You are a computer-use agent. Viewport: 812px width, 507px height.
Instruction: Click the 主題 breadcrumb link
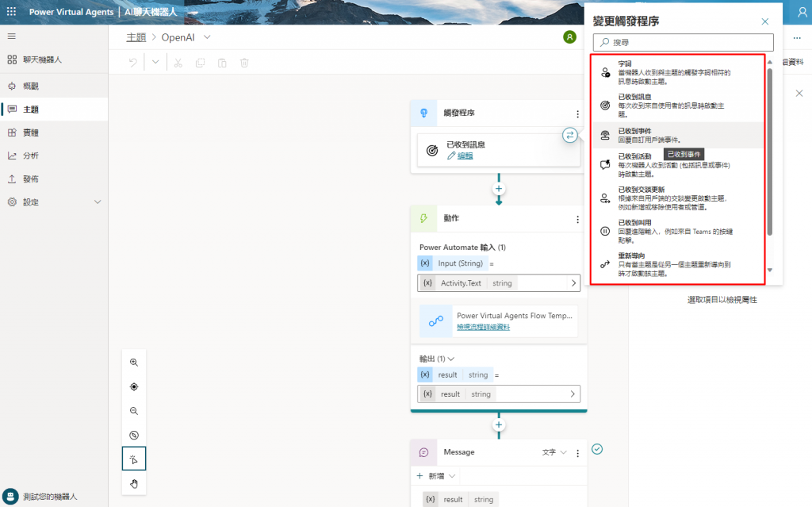pyautogui.click(x=136, y=37)
